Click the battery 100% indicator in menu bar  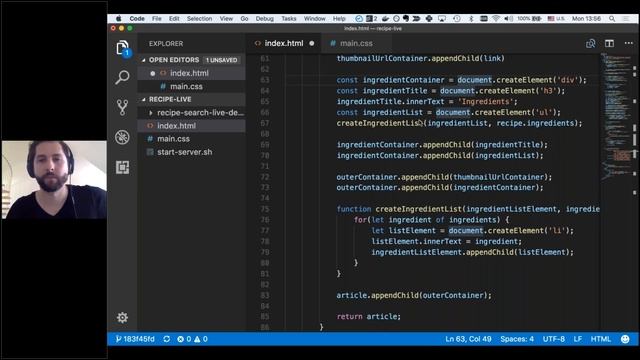529,18
